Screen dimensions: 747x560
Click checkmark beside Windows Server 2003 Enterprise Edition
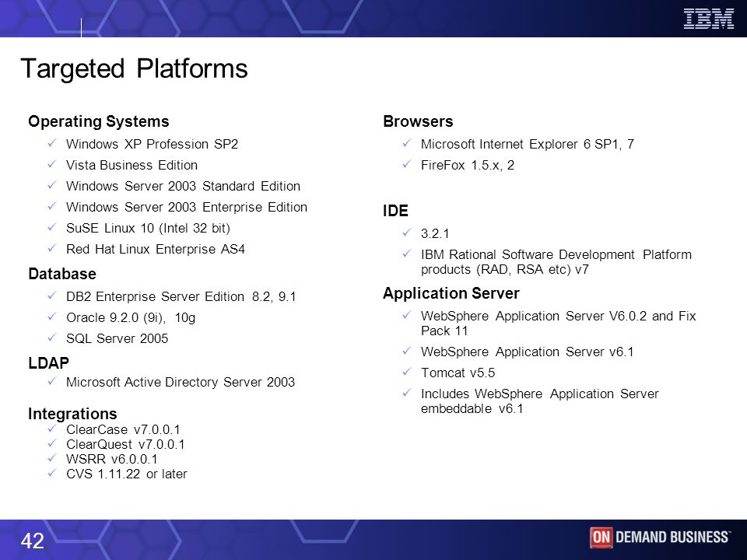point(52,205)
